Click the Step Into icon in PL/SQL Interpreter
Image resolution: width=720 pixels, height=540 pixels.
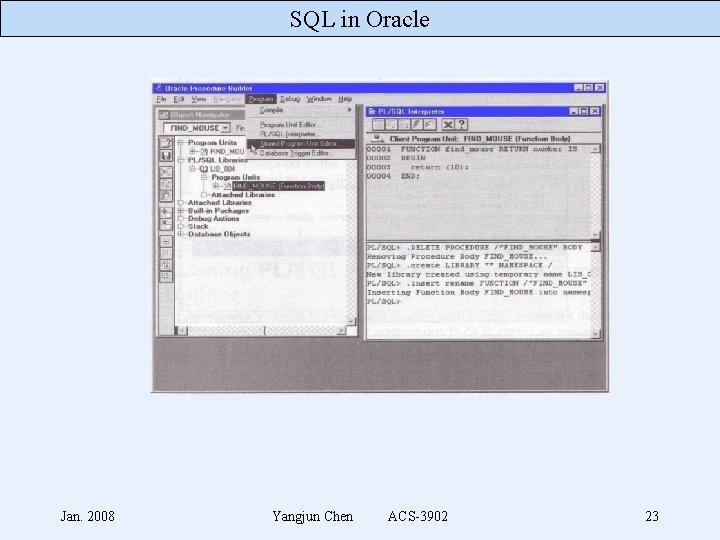point(378,124)
